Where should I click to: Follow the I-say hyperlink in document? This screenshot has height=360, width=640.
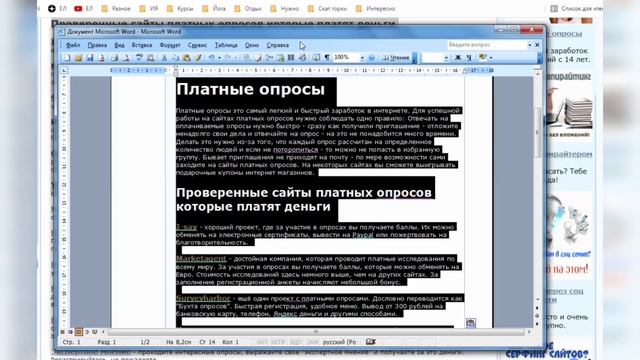pos(187,227)
